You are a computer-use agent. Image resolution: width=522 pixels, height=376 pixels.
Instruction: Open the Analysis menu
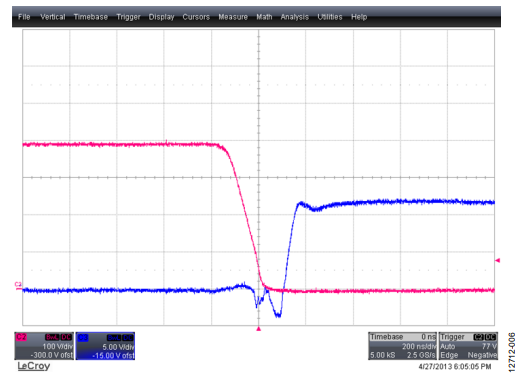pos(295,17)
